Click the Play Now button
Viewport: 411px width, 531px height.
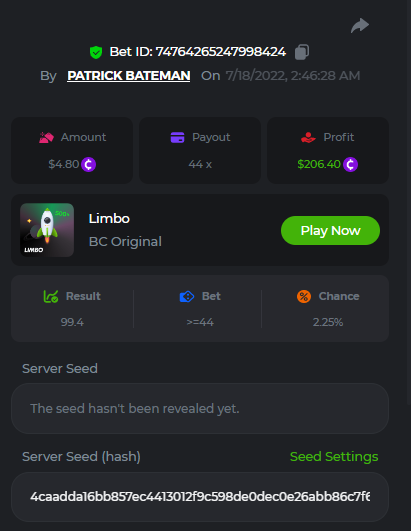(x=330, y=231)
